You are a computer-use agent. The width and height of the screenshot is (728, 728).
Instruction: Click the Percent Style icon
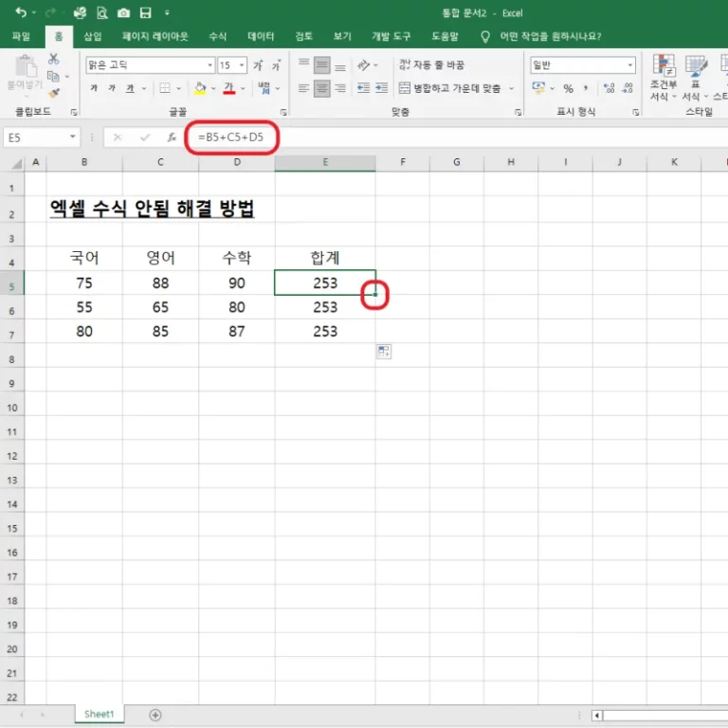coord(569,88)
